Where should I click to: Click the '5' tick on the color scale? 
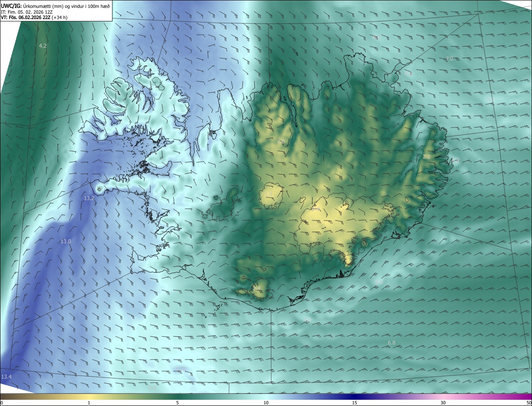click(177, 403)
